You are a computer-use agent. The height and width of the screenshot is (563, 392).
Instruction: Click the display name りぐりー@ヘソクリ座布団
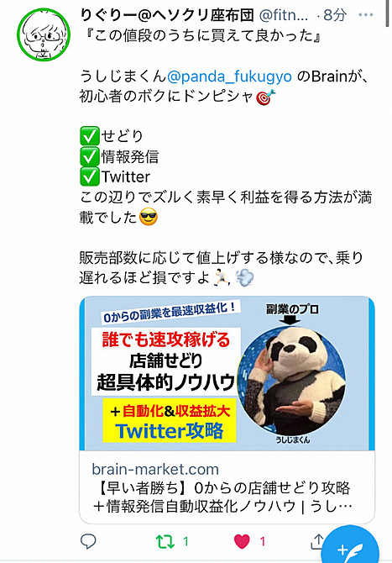click(167, 15)
